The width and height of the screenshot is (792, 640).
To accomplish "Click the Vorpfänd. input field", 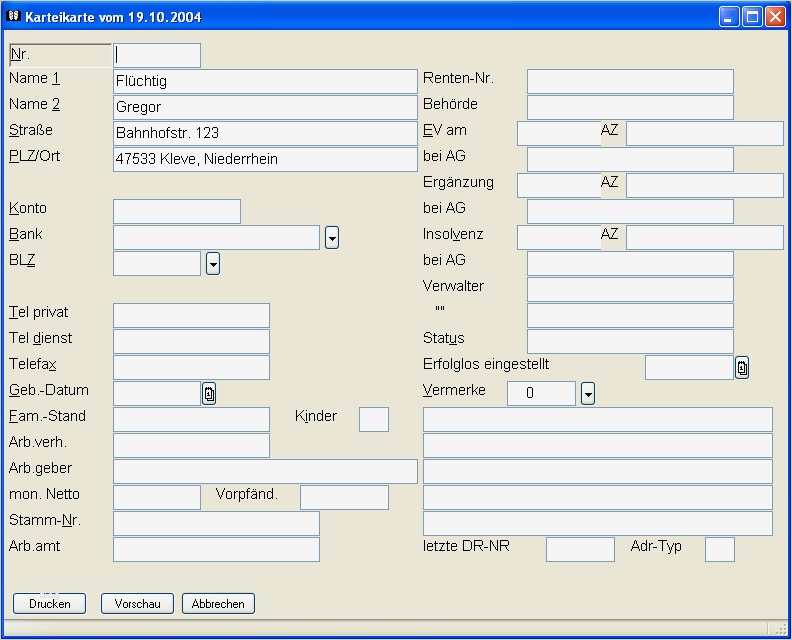I will pyautogui.click(x=344, y=497).
